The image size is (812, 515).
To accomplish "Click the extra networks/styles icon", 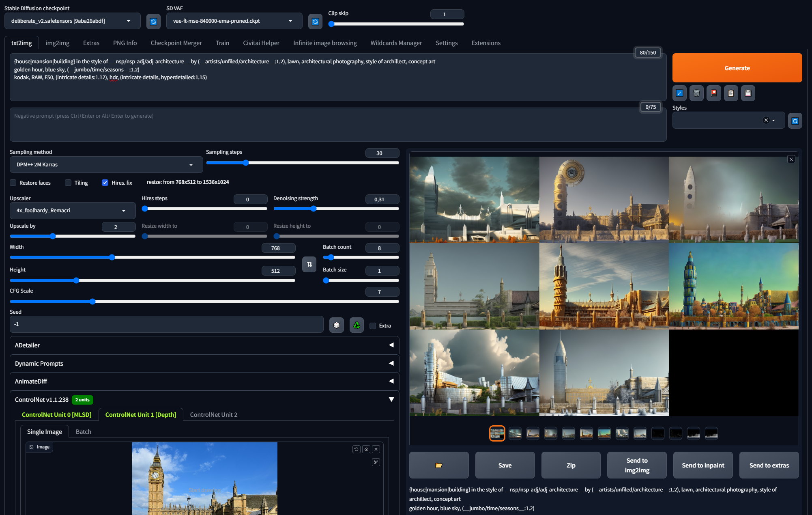I will [714, 93].
